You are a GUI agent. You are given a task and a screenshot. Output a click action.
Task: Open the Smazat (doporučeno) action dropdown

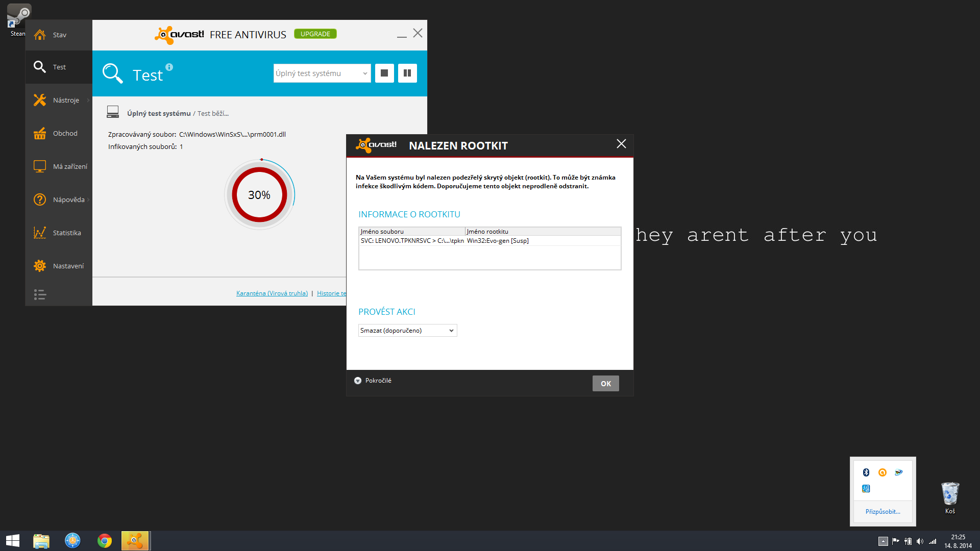coord(407,331)
